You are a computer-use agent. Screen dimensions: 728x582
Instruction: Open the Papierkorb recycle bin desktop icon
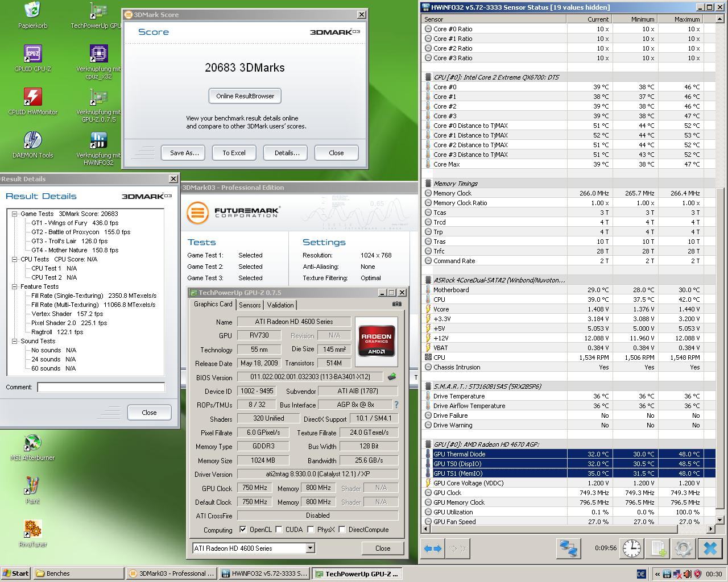tap(32, 10)
